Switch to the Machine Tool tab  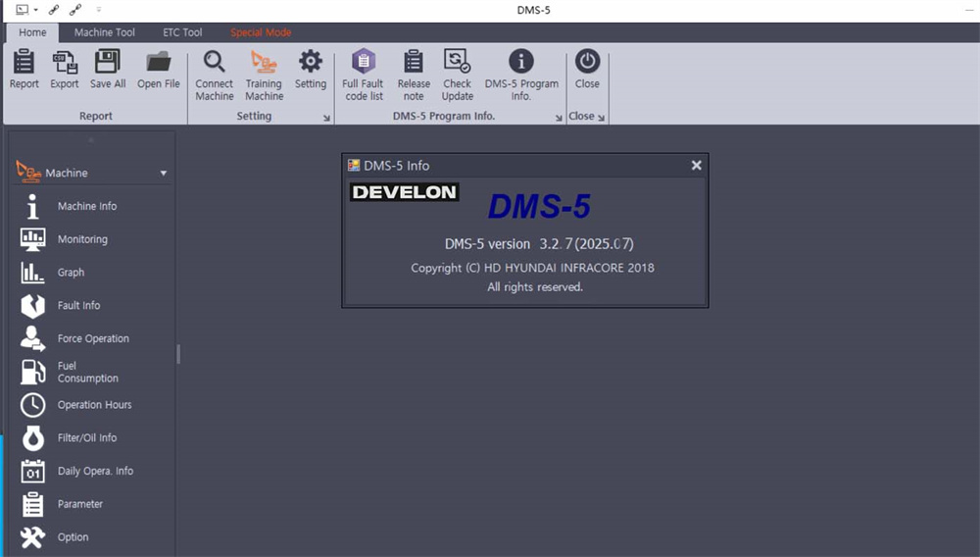[105, 32]
